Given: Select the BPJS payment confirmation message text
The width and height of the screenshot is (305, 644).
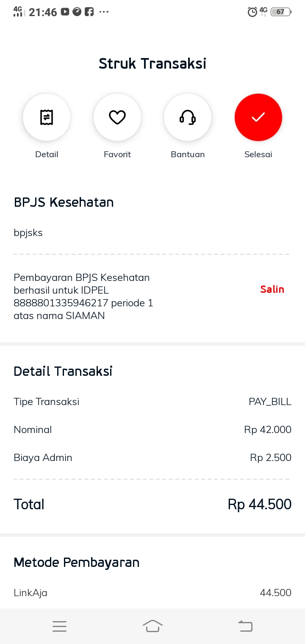Looking at the screenshot, I should pyautogui.click(x=83, y=297).
